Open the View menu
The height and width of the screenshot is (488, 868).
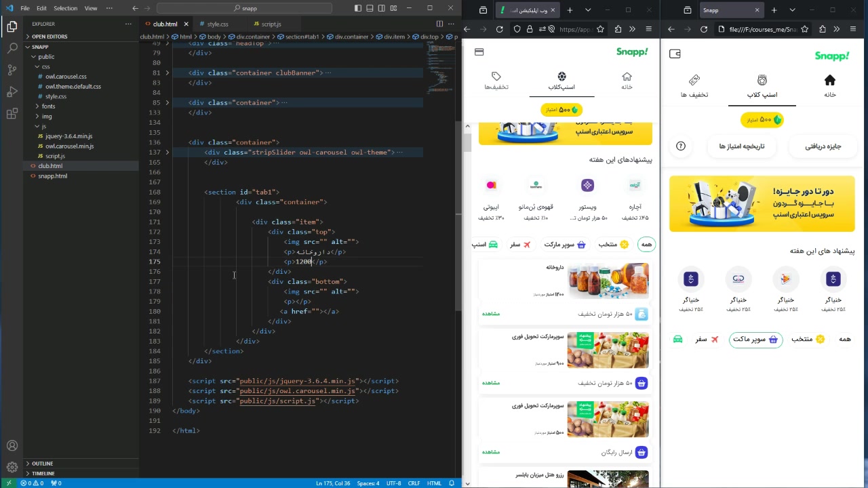coord(91,8)
